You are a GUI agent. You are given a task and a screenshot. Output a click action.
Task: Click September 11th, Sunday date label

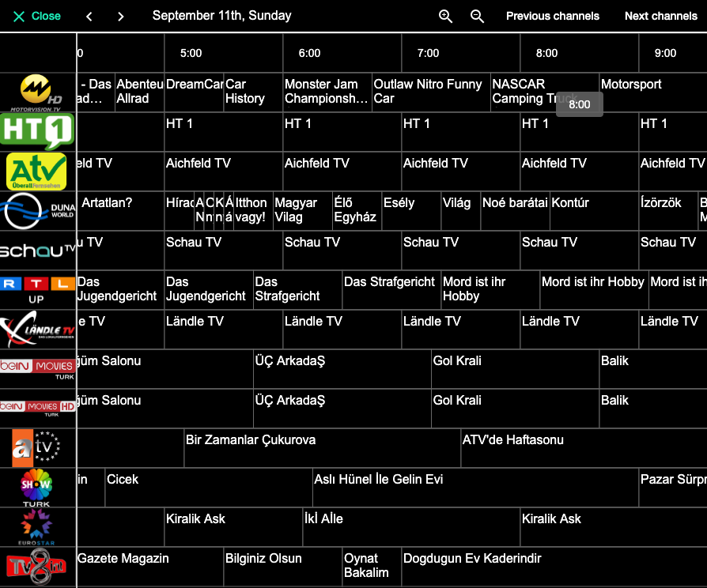coord(222,16)
